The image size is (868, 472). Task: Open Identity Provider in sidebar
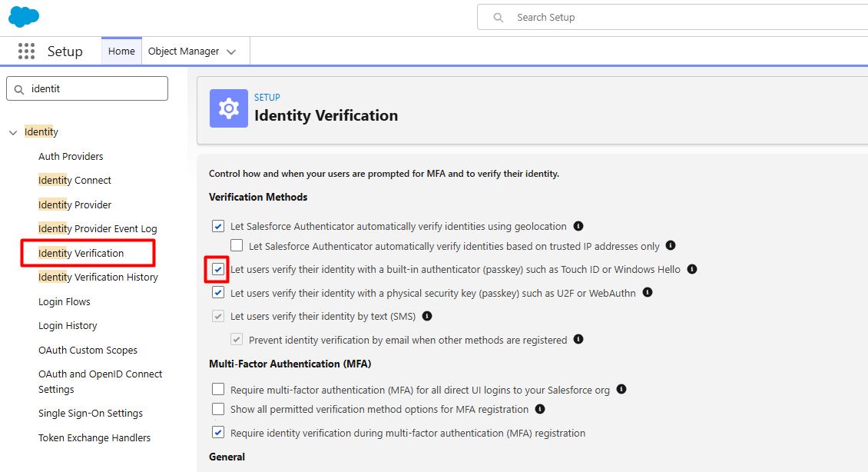click(75, 204)
